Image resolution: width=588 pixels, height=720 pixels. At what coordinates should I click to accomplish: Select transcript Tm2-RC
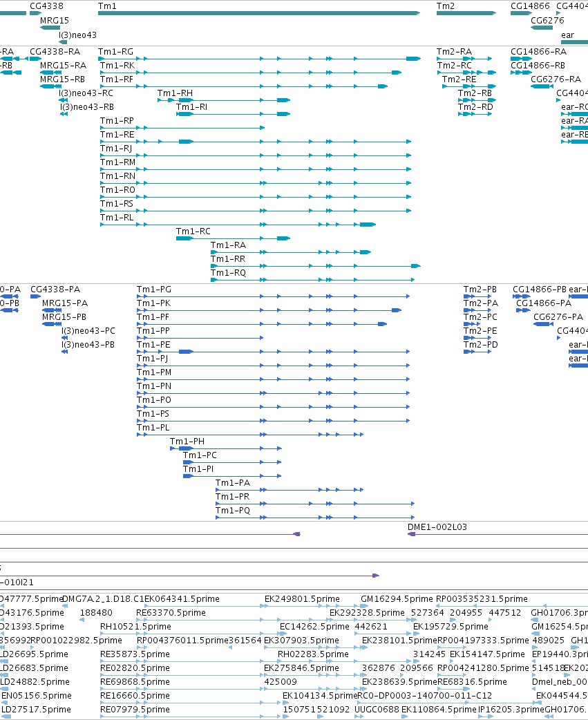pos(467,73)
